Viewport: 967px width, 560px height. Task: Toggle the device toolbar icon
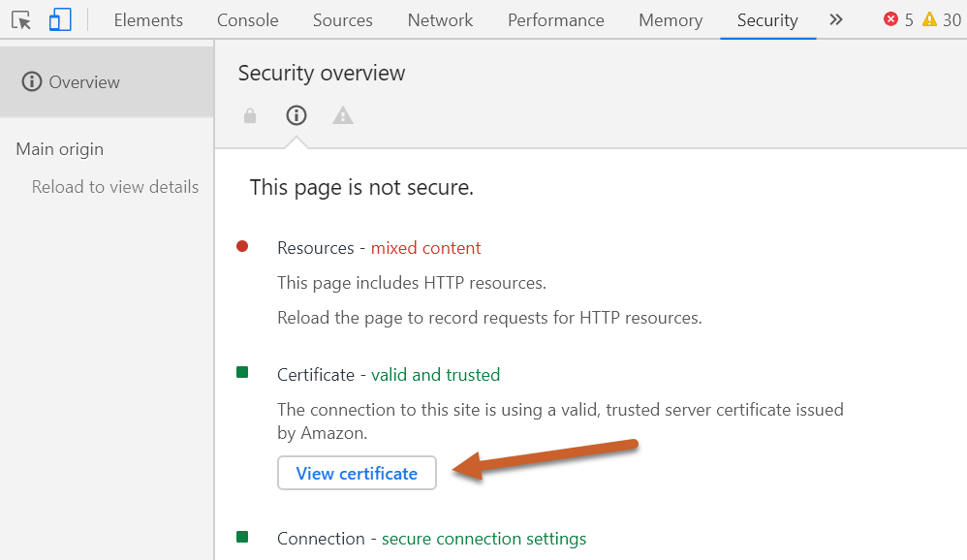point(60,20)
